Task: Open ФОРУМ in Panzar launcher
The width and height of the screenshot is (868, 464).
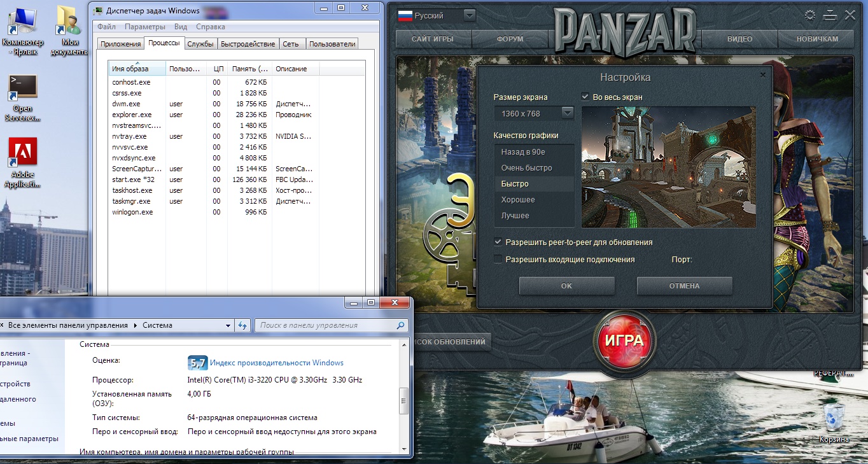Action: pos(510,39)
